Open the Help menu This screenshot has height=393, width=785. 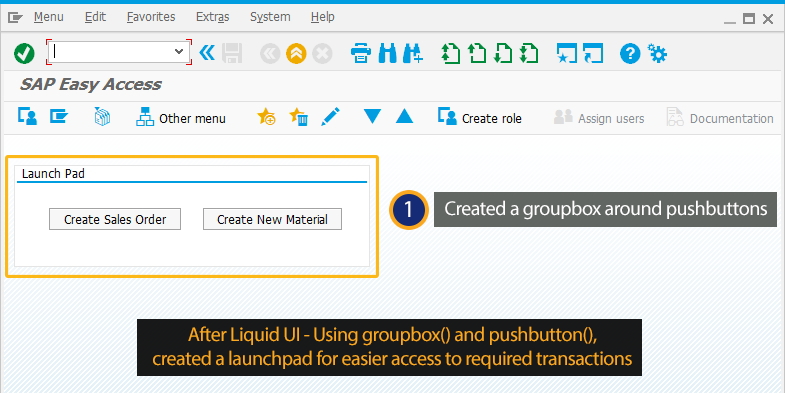pyautogui.click(x=322, y=17)
